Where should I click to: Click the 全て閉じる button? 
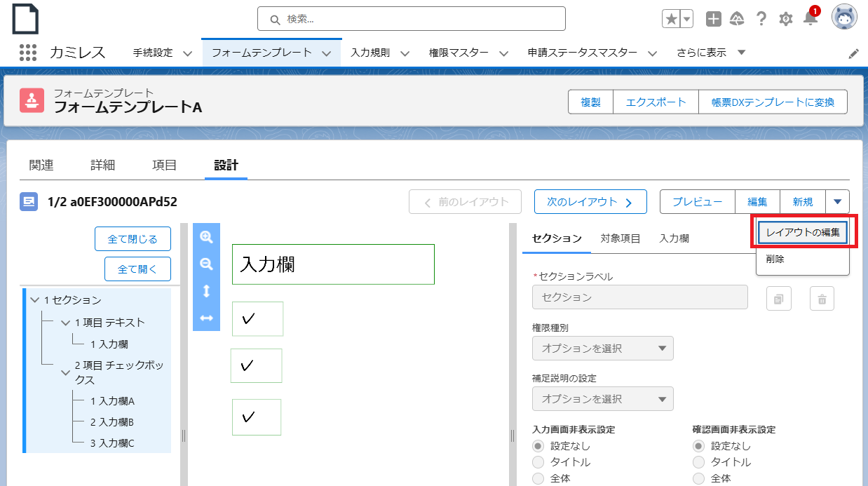click(x=133, y=239)
